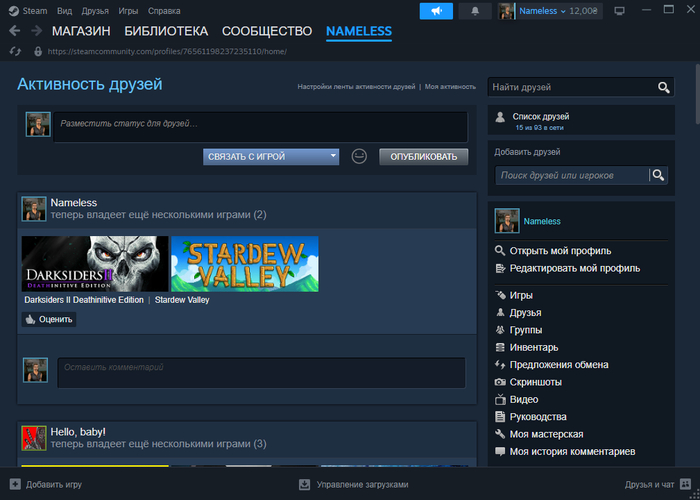Viewport: 700px width, 500px height.
Task: Click the magnifier in Найти друзей box
Action: tap(663, 88)
